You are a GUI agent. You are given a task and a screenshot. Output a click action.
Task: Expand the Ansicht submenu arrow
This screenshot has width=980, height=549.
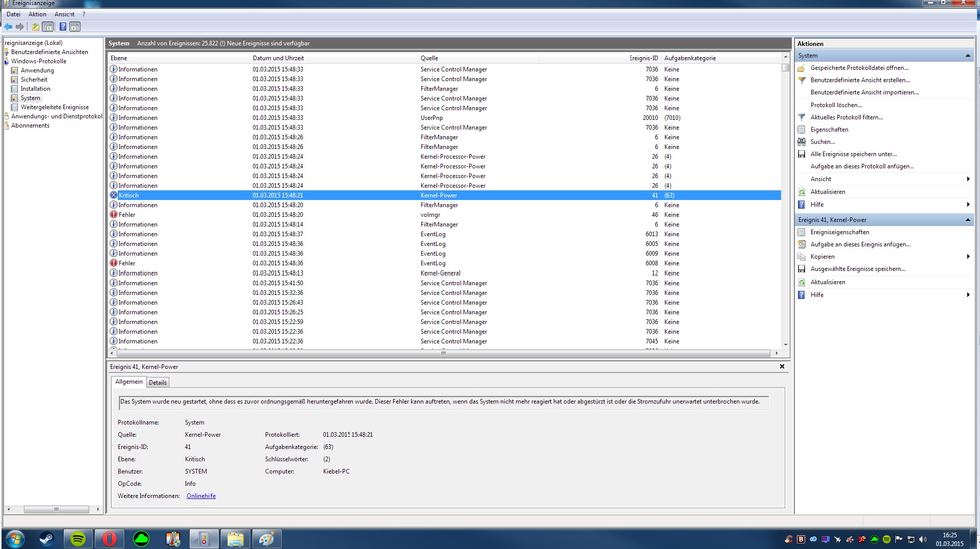point(968,179)
